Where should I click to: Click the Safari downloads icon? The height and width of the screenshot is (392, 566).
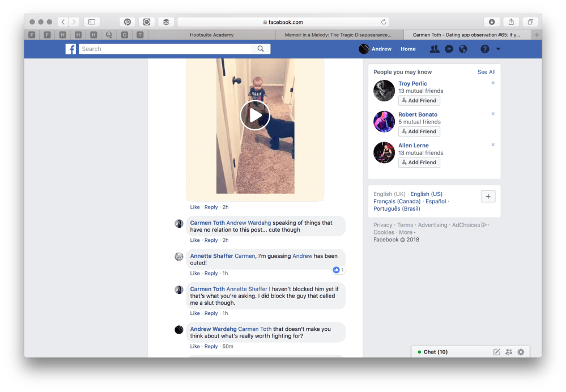click(491, 22)
